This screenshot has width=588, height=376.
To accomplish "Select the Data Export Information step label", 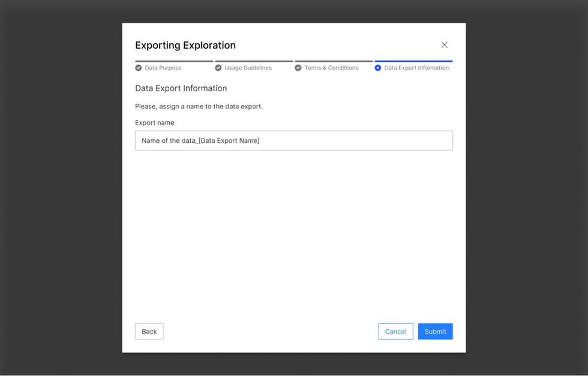I will 416,68.
